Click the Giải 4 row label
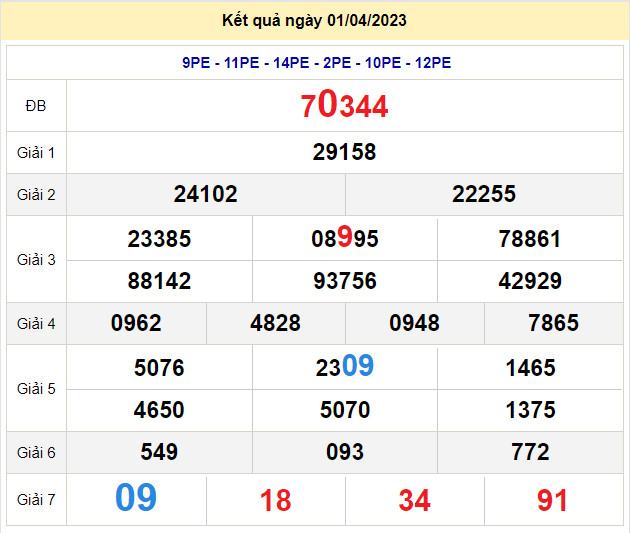Viewport: 630px width, 533px height. pos(36,324)
